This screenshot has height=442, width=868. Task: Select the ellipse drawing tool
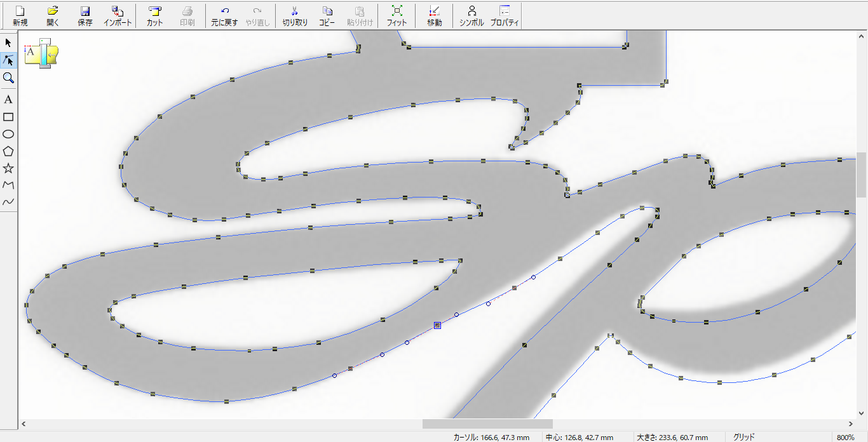pos(8,134)
